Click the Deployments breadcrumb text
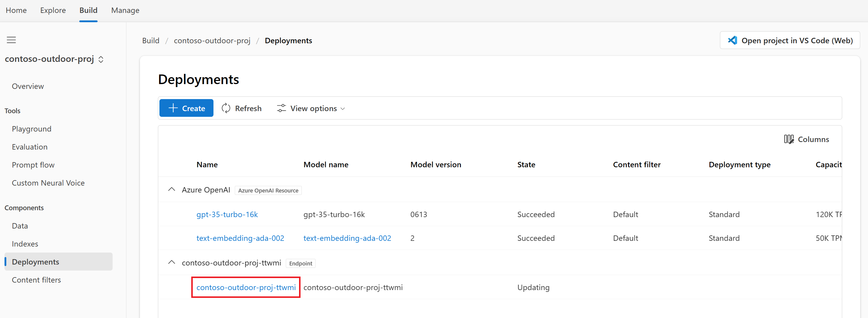 click(x=289, y=41)
